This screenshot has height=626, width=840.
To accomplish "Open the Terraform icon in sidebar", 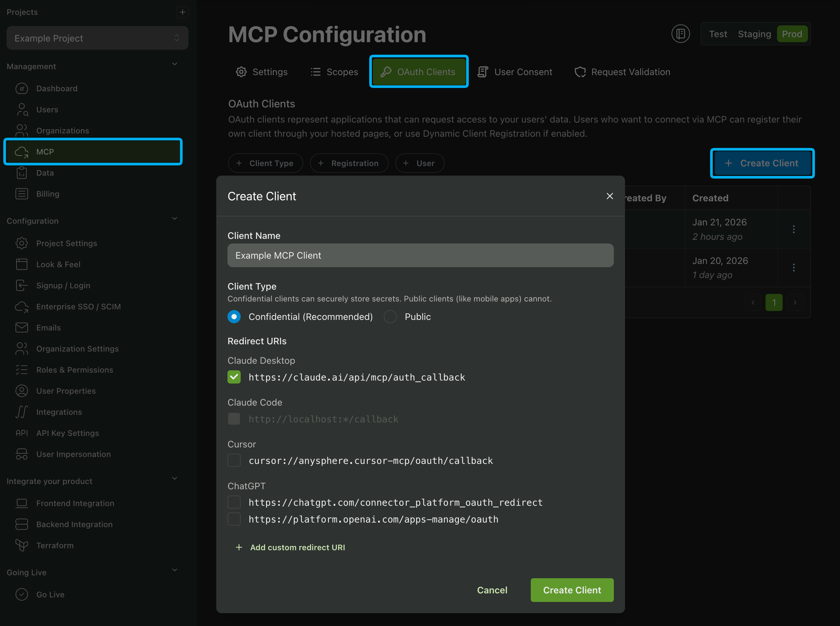I will coord(22,545).
